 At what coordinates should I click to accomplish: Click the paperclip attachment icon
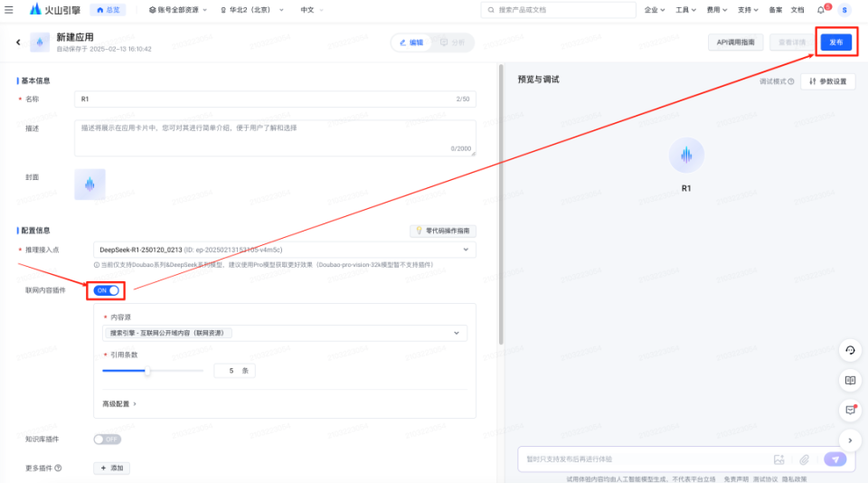(x=805, y=459)
